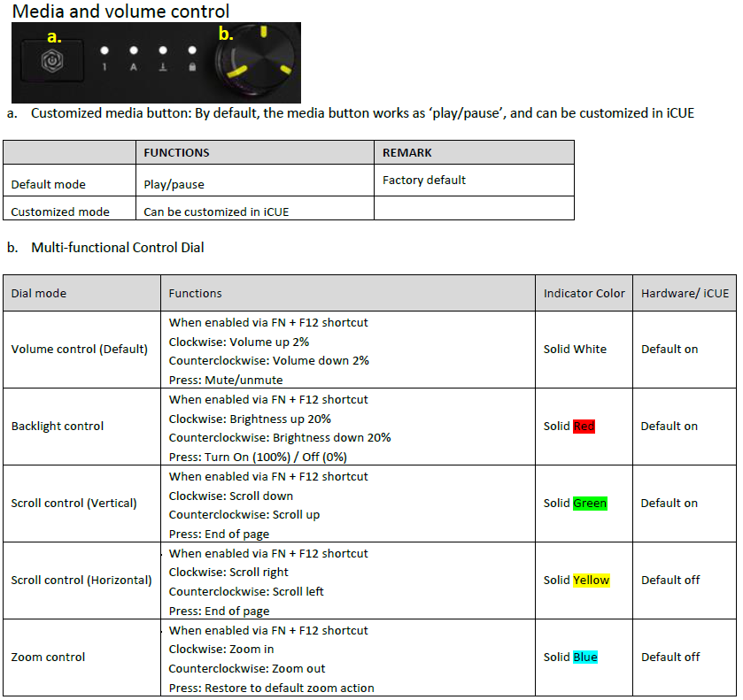Click 'Press: Restore to default zoom action'
The width and height of the screenshot is (743, 700).
[272, 688]
